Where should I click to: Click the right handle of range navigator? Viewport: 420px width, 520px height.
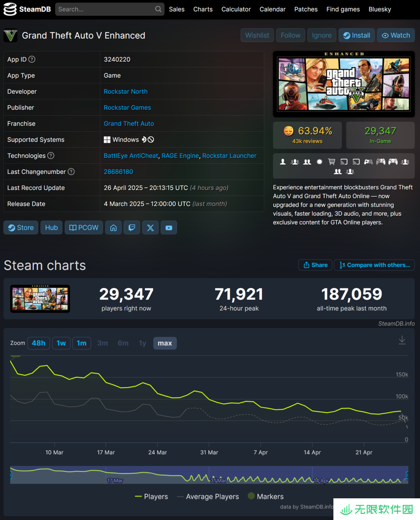tap(407, 475)
